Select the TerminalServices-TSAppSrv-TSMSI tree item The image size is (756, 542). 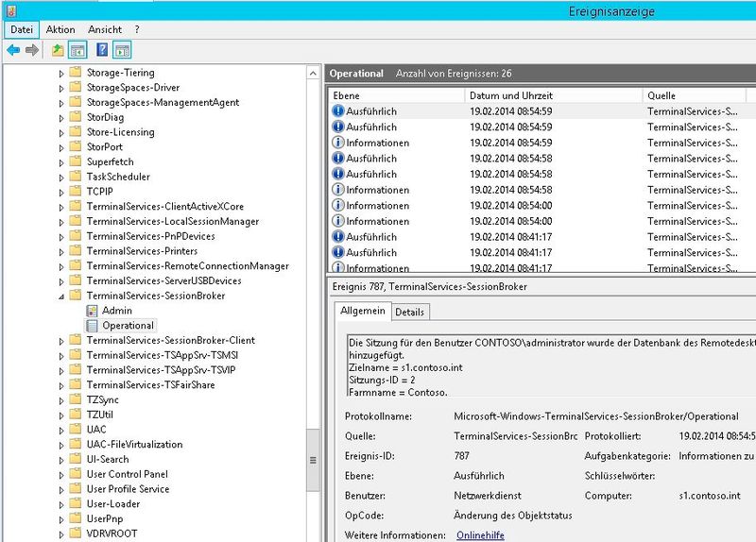(163, 355)
